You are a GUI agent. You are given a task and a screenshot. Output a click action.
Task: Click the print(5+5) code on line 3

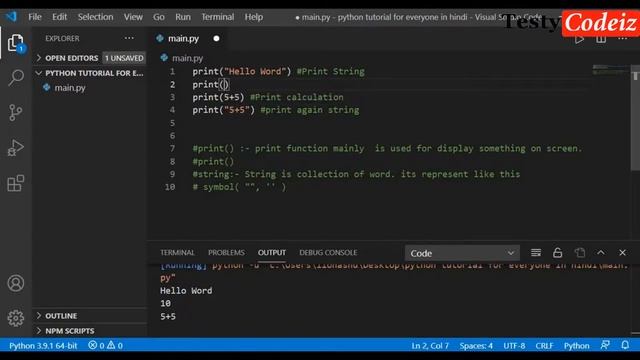218,97
